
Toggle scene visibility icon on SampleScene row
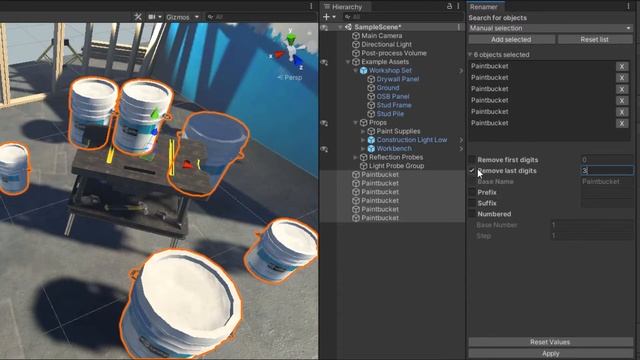(x=324, y=27)
